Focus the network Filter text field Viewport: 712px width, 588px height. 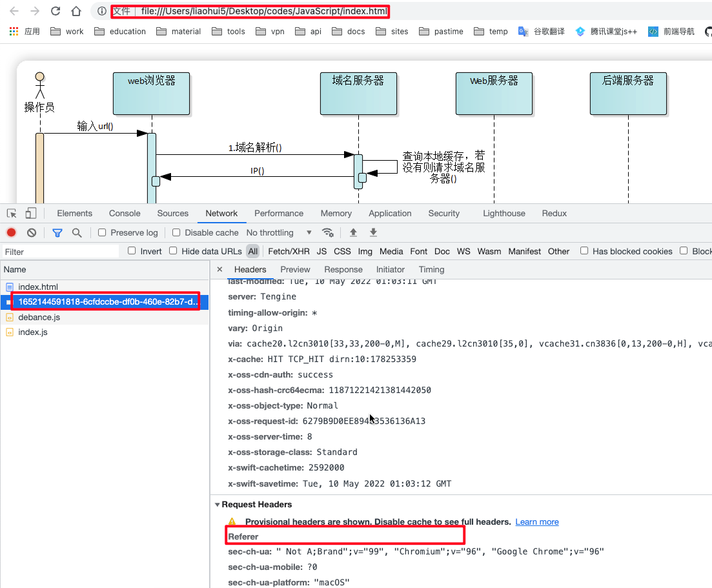pyautogui.click(x=60, y=252)
